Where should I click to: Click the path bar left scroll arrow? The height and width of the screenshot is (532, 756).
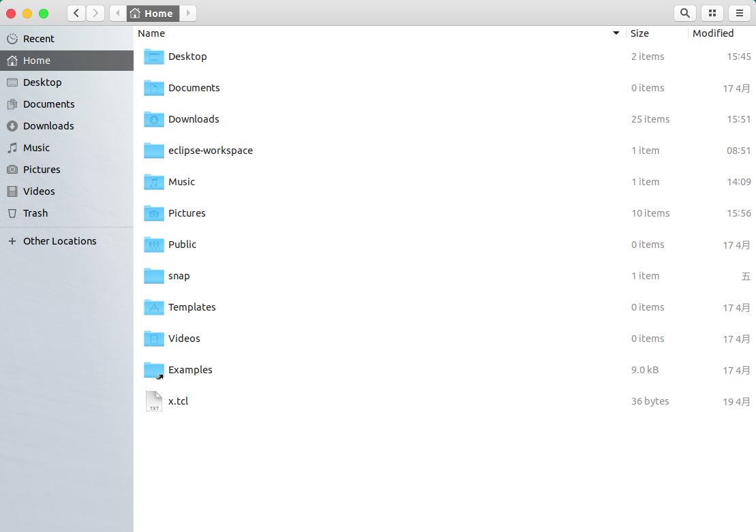pos(118,14)
